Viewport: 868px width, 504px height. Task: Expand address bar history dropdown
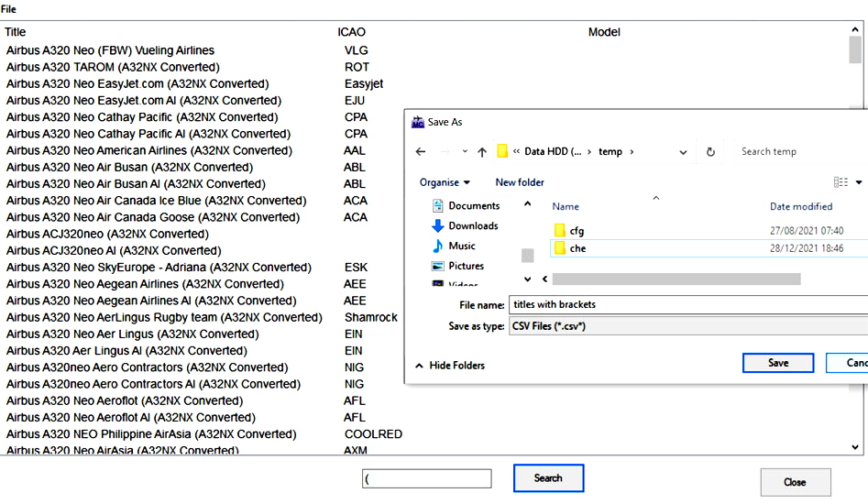(x=683, y=152)
